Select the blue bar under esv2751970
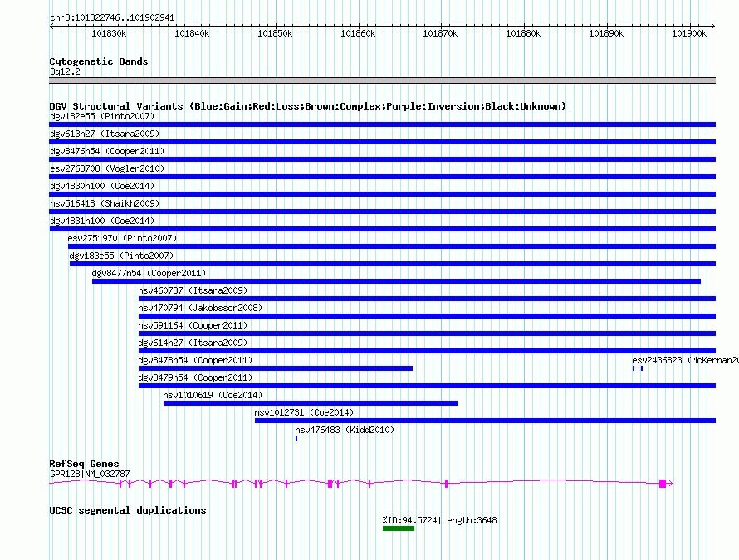739x560 pixels. coord(392,246)
